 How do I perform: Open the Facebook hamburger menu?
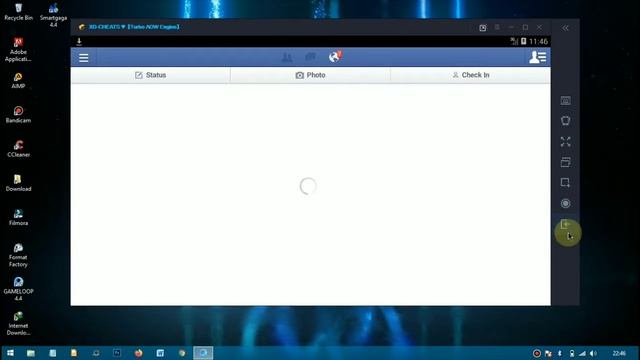84,58
